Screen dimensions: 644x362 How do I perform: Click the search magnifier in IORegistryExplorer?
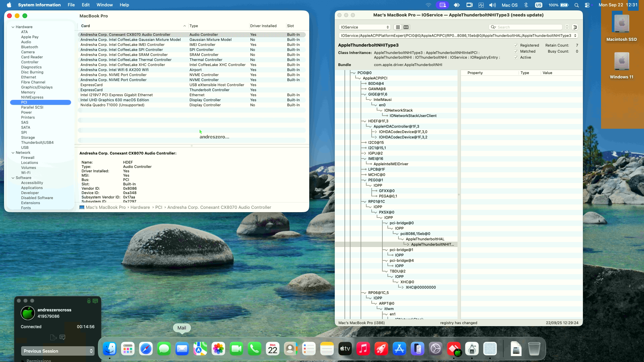pos(493,27)
